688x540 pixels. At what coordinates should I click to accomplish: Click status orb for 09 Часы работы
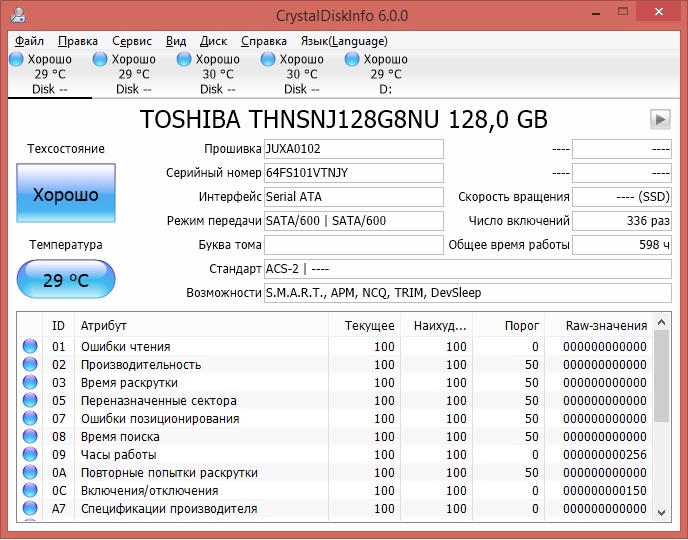tap(29, 455)
